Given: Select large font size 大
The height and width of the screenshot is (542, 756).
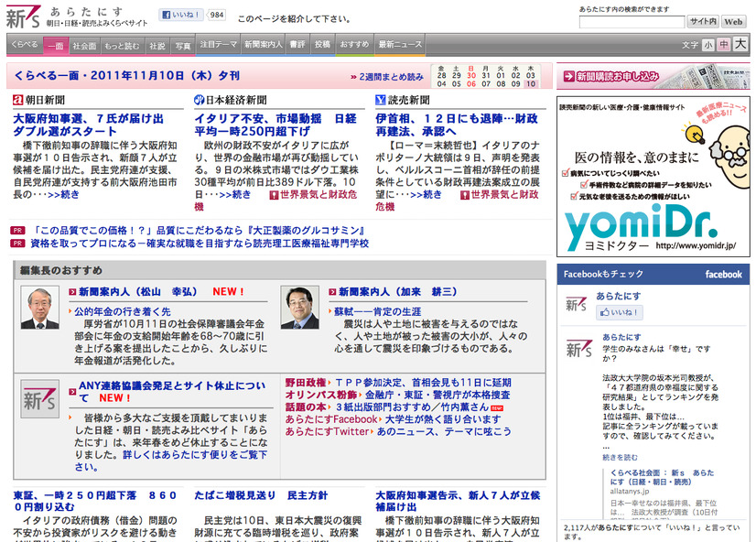Looking at the screenshot, I should pos(740,44).
